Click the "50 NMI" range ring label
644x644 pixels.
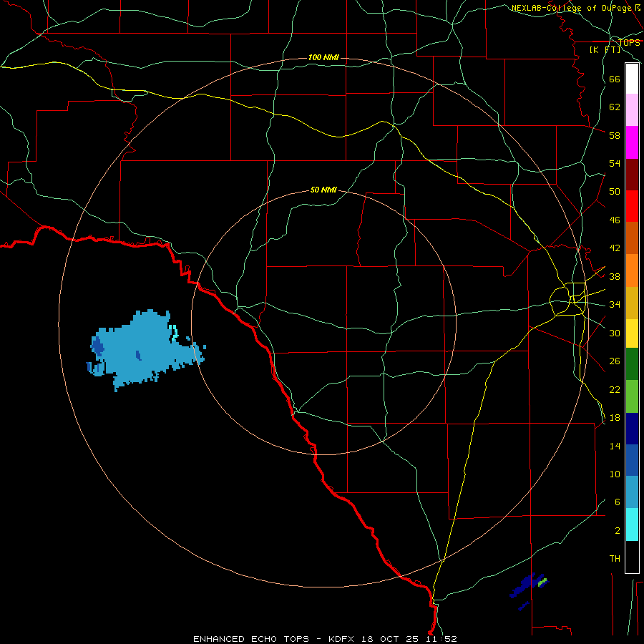(323, 190)
